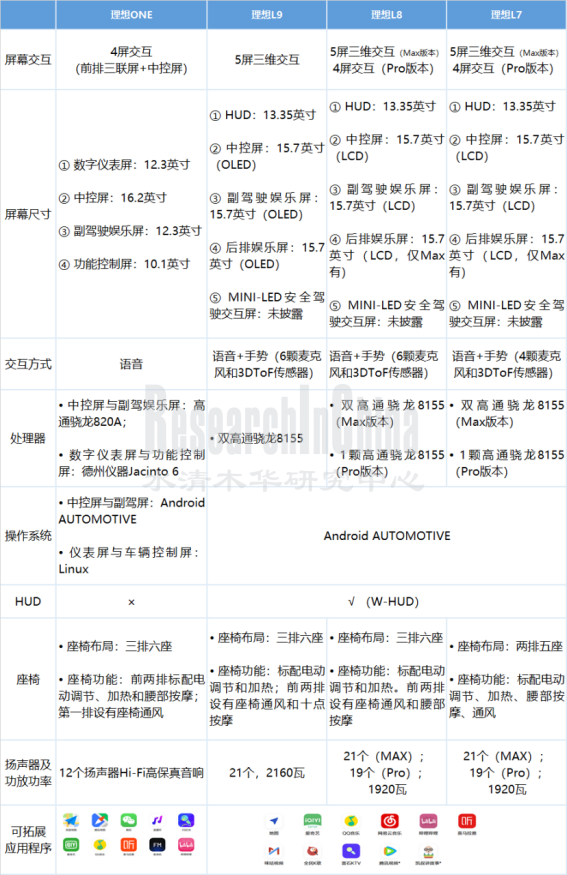Viewport: 567px width, 875px height.
Task: Click the 21个，2160瓦 cell
Action: (267, 773)
